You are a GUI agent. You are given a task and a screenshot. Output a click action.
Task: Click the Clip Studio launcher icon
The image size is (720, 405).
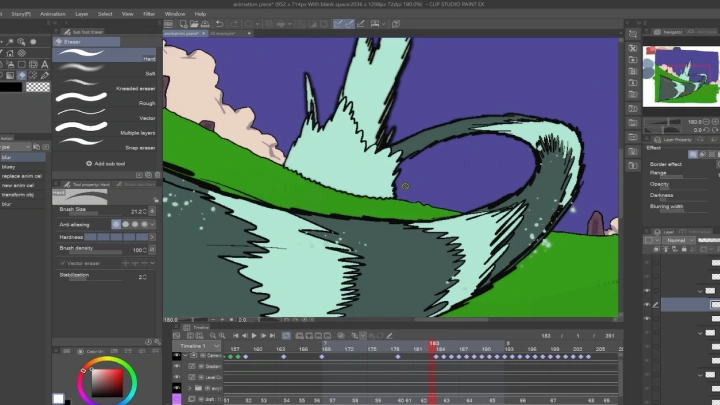coord(169,24)
